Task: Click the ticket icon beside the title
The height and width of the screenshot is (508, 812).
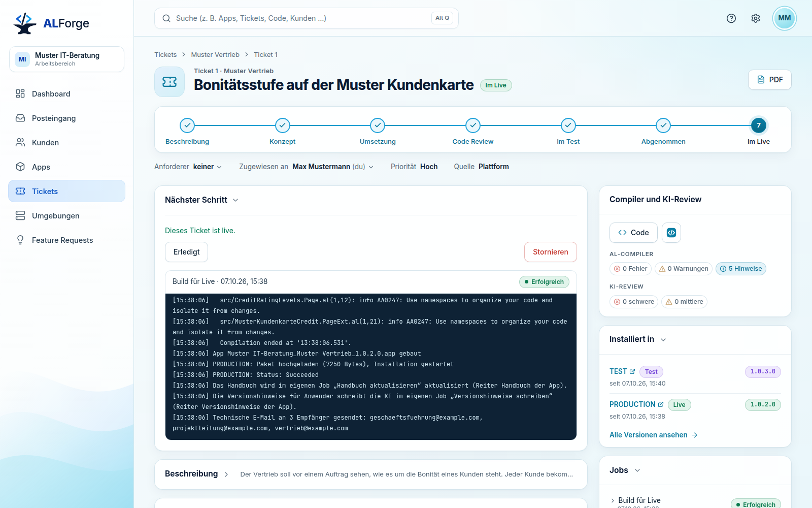Action: coord(170,82)
